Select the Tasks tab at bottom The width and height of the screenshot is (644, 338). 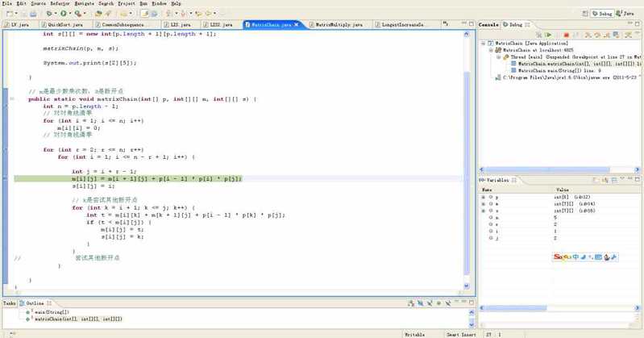pos(8,303)
